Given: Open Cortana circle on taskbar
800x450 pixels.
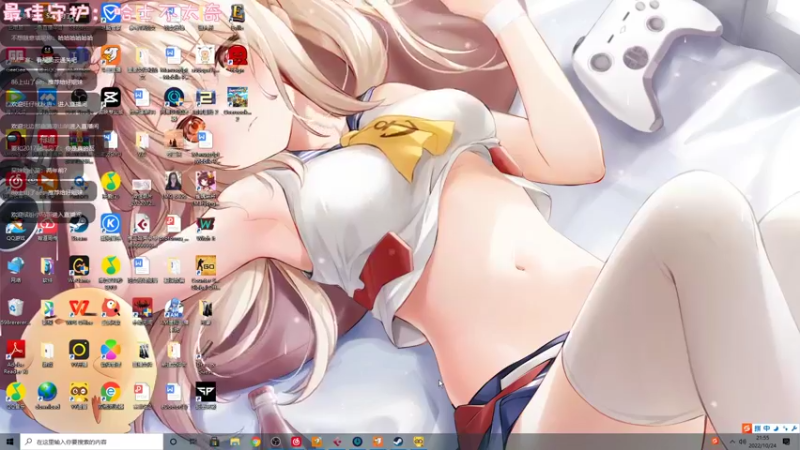Looking at the screenshot, I should point(173,441).
